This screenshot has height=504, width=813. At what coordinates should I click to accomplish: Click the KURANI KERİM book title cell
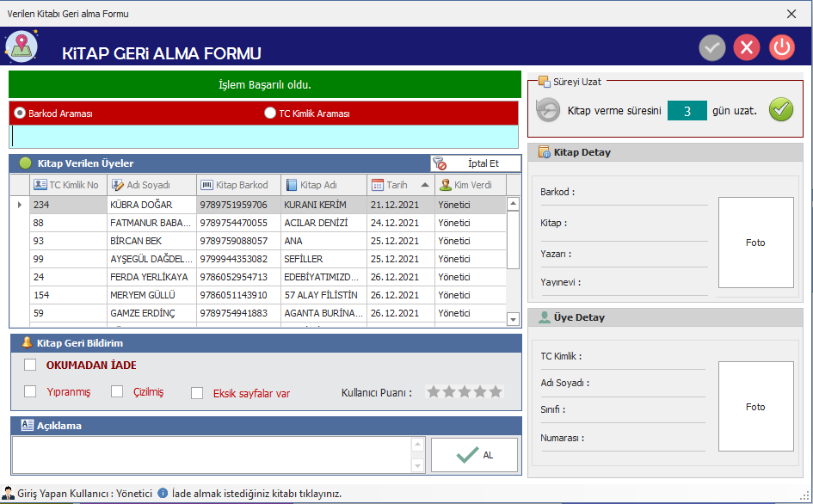tap(324, 205)
